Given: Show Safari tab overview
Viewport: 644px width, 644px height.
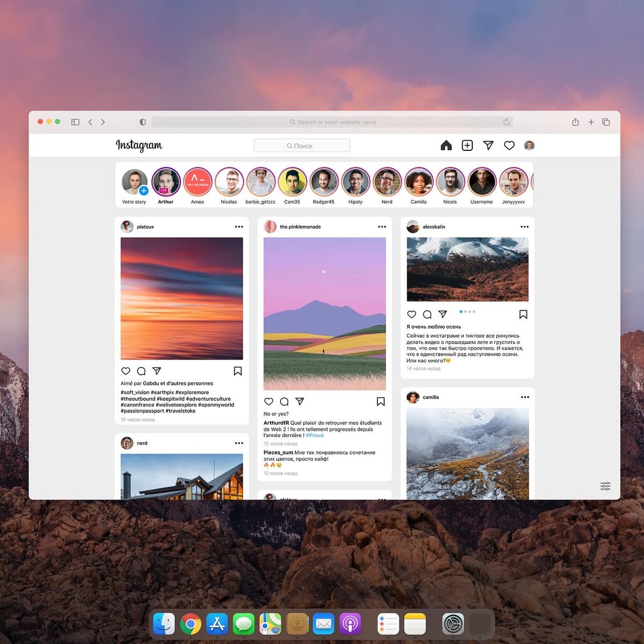Looking at the screenshot, I should point(606,122).
